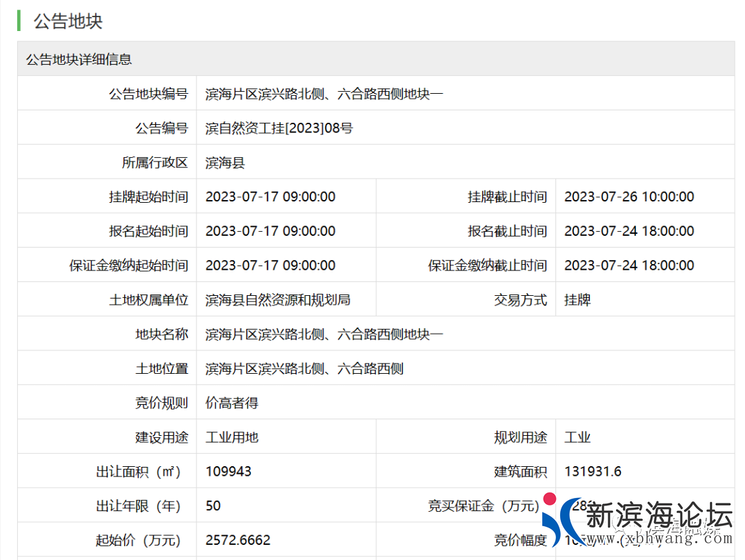This screenshot has width=745, height=560.
Task: Select 滨海县自然资源和规划局 in 土地权属单位 row
Action: (278, 300)
